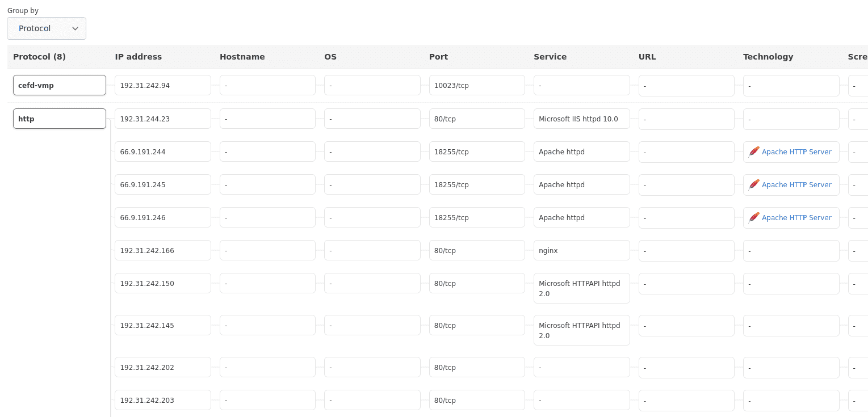Click the IP address column header
Screen dimensions: 868x417
pos(138,57)
